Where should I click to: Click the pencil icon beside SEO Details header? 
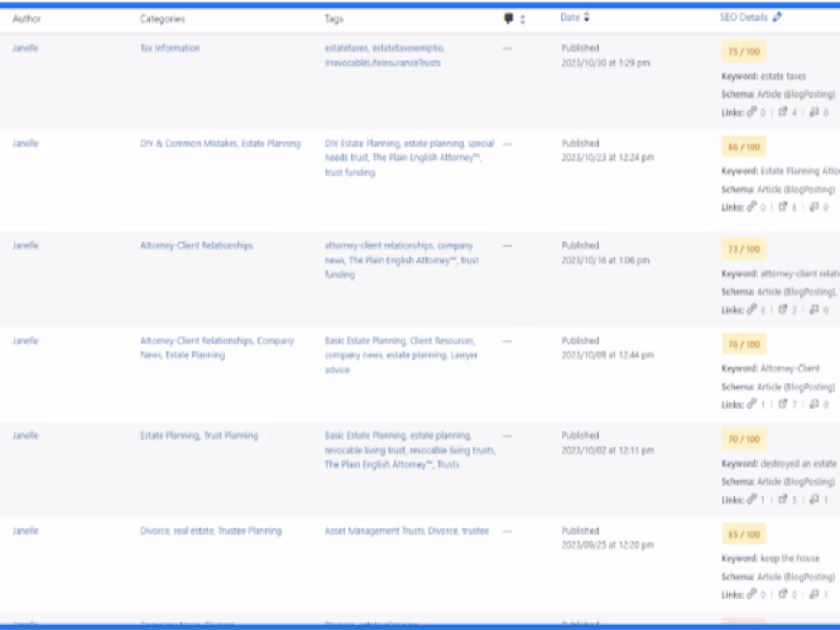pyautogui.click(x=777, y=15)
